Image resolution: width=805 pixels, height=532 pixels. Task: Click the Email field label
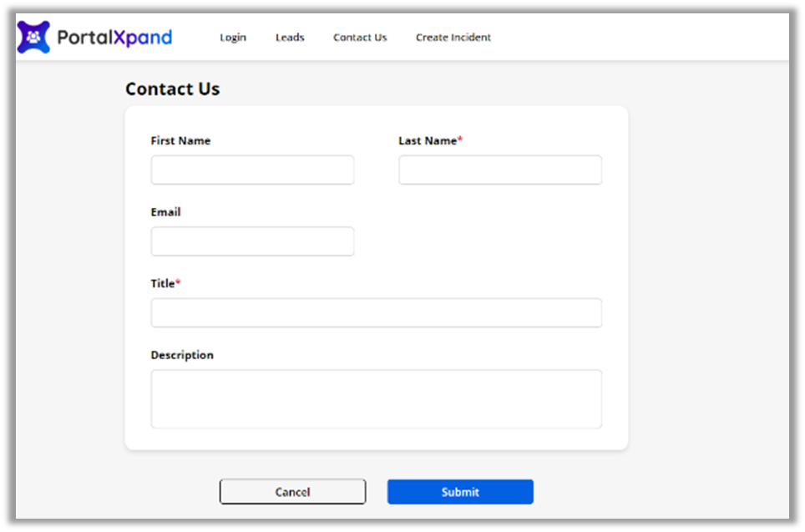pos(165,212)
